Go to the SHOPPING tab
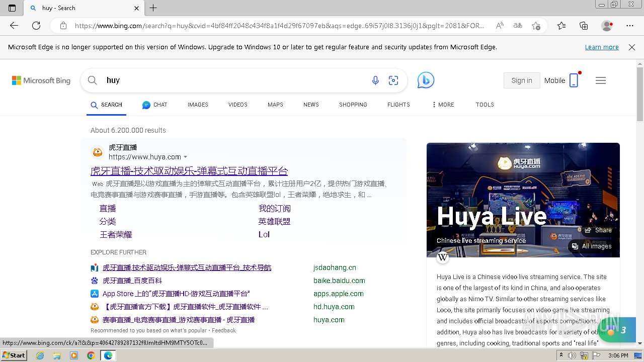 353,105
